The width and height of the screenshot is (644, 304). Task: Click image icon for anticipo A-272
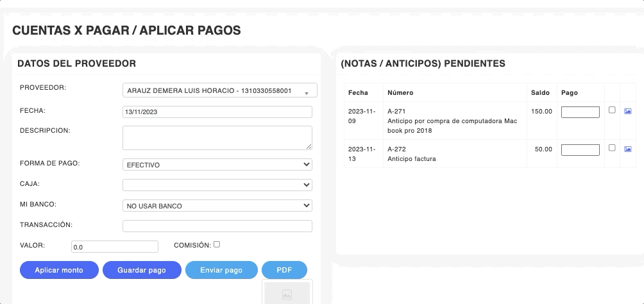(x=627, y=149)
